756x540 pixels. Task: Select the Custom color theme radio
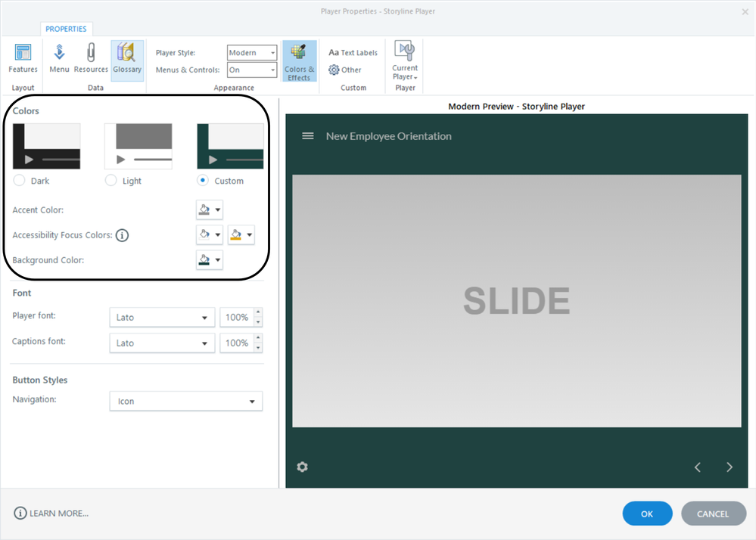(x=203, y=181)
